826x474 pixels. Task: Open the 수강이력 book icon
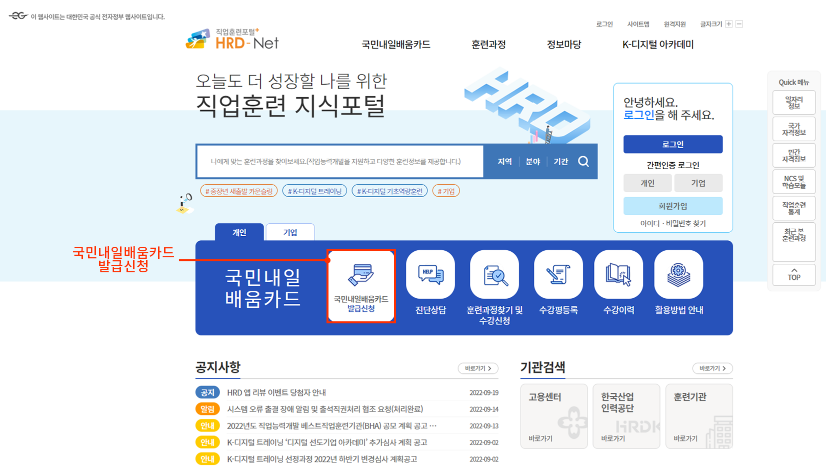click(x=618, y=275)
